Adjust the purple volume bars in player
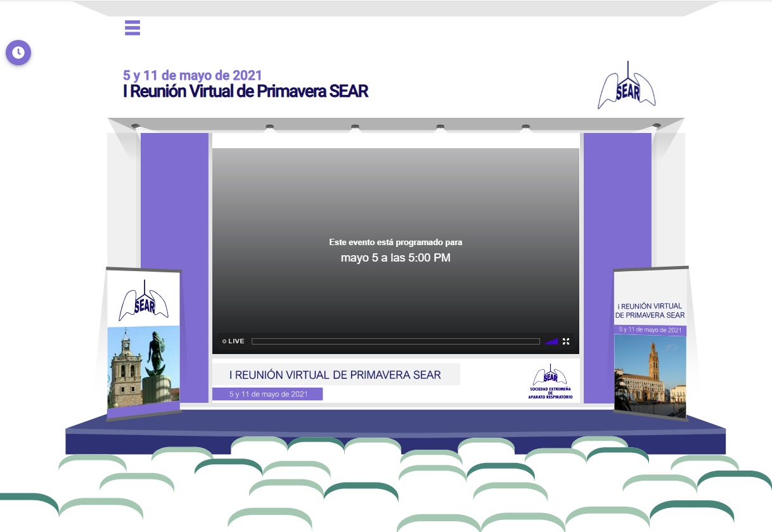772x532 pixels. pyautogui.click(x=551, y=341)
